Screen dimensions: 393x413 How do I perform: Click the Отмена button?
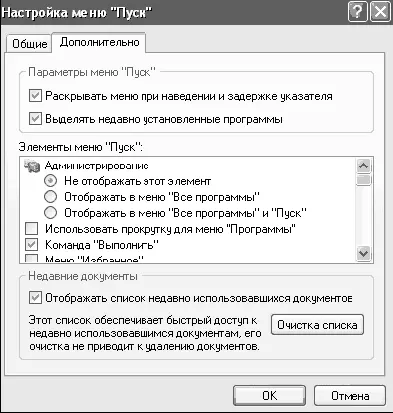(x=350, y=396)
